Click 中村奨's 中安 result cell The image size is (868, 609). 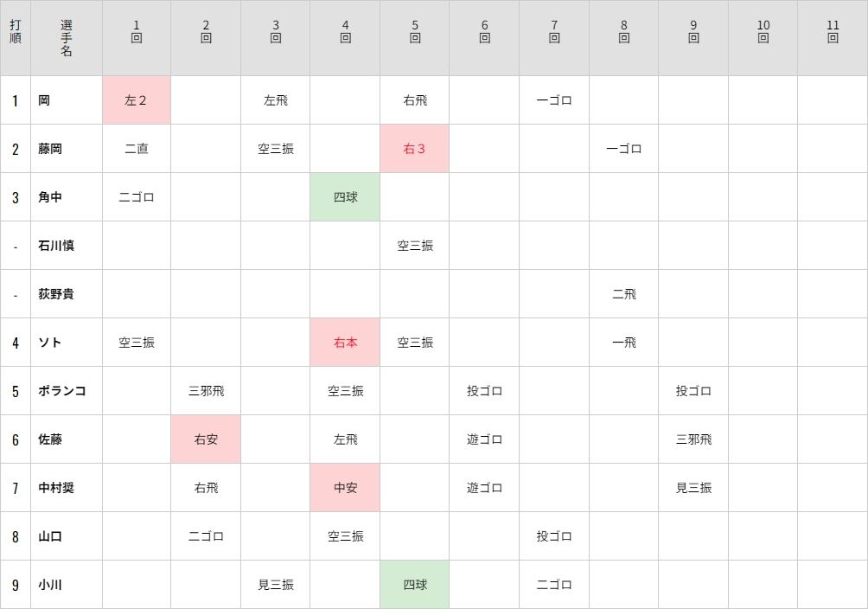tap(345, 488)
